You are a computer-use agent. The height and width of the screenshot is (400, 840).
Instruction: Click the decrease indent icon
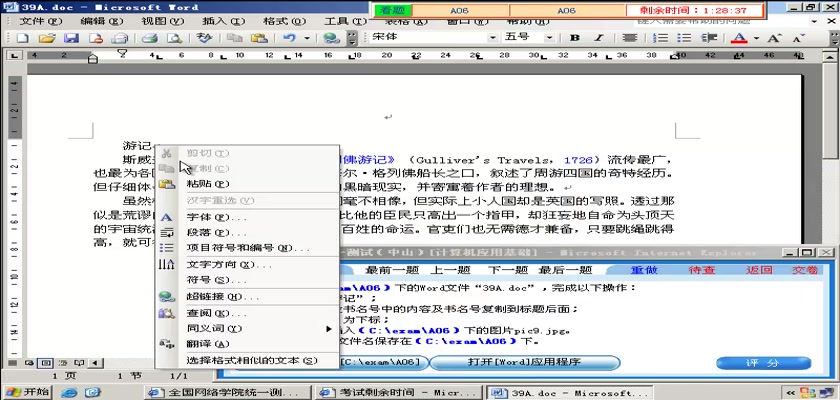[709, 38]
